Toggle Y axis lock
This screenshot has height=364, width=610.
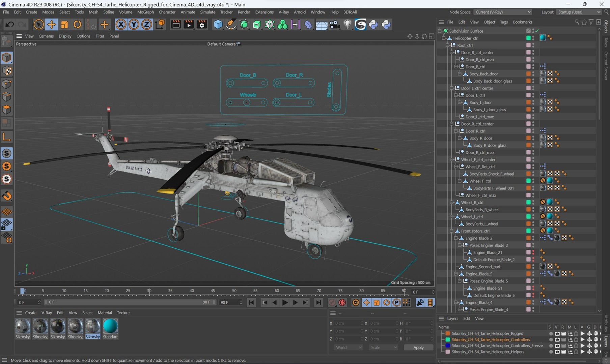[134, 24]
